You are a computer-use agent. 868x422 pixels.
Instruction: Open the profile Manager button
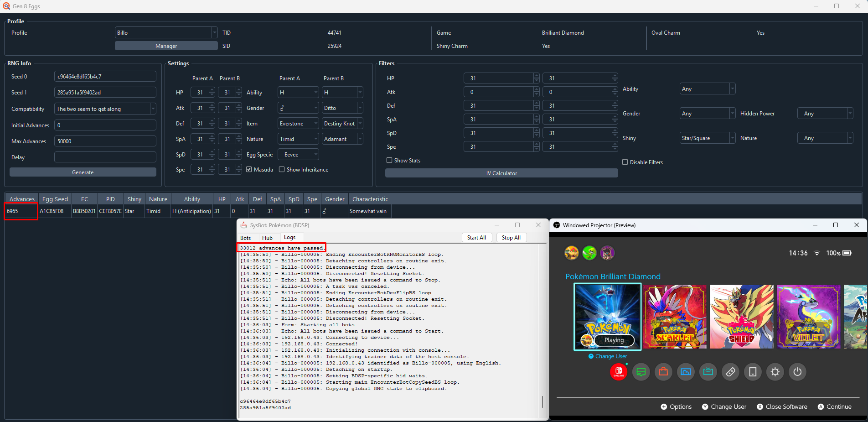[x=166, y=46]
